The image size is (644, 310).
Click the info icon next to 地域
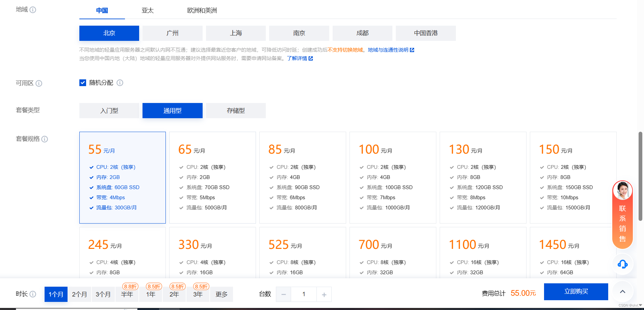(x=33, y=10)
